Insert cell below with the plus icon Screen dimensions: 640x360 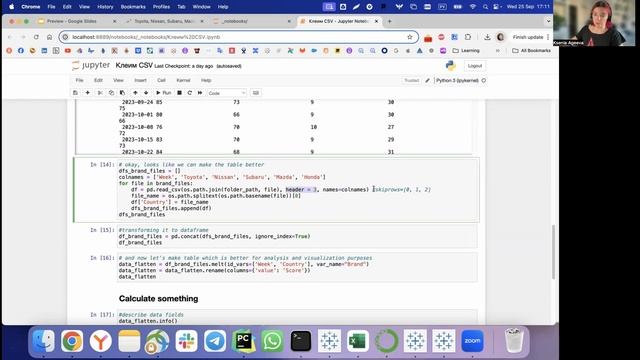coord(87,93)
